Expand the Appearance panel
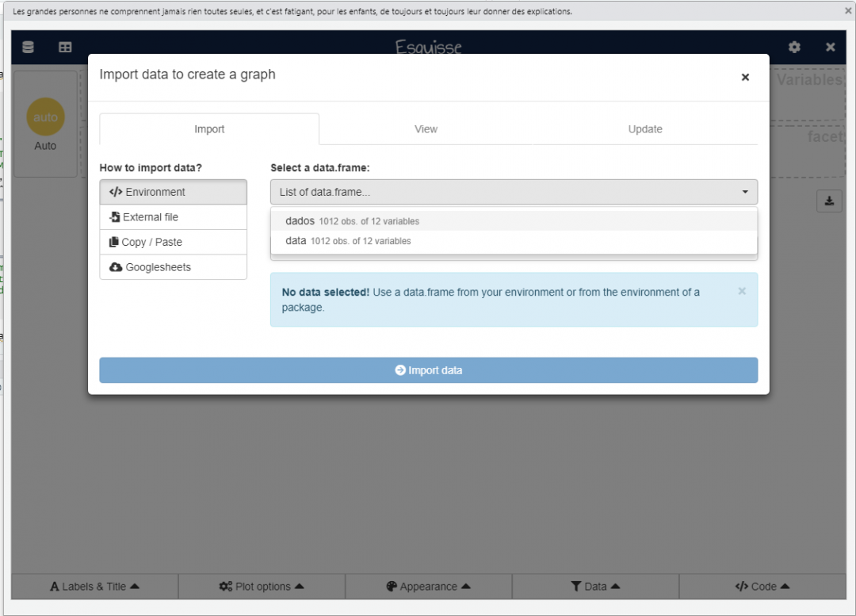This screenshot has height=616, width=856. (429, 587)
